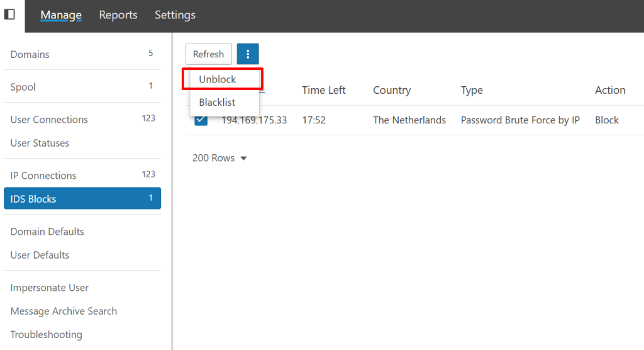The image size is (644, 350).
Task: Open User Statuses page
Action: tap(40, 143)
